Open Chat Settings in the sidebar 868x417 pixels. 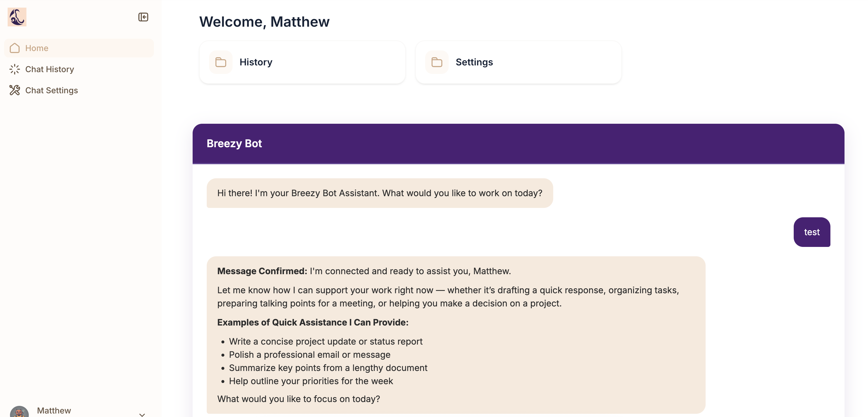coord(79,91)
